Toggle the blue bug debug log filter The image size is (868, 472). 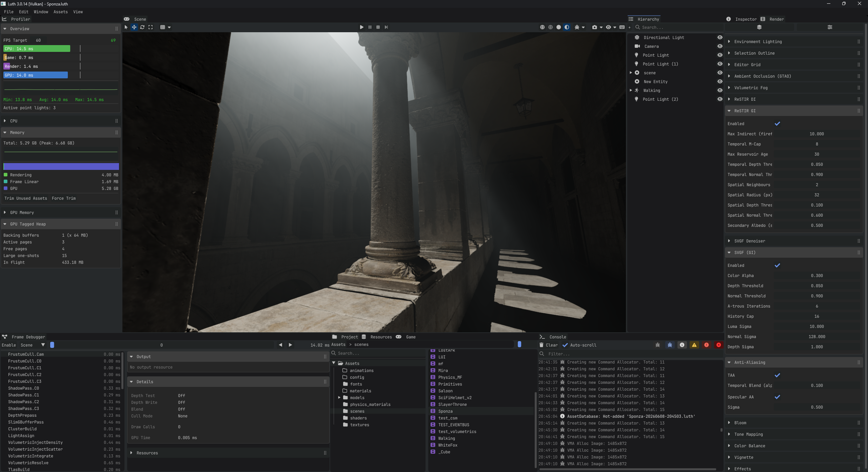[x=670, y=345]
